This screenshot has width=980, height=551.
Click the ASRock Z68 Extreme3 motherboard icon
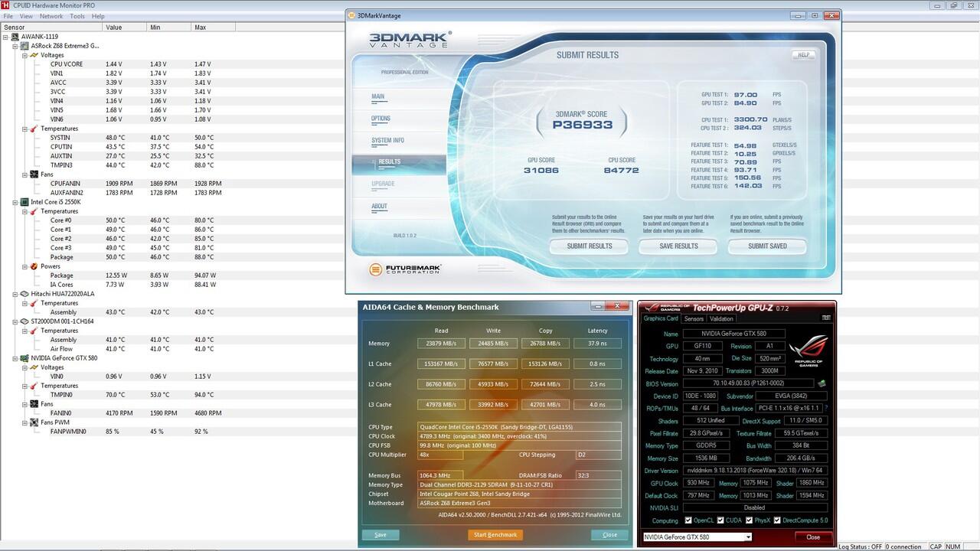coord(24,46)
